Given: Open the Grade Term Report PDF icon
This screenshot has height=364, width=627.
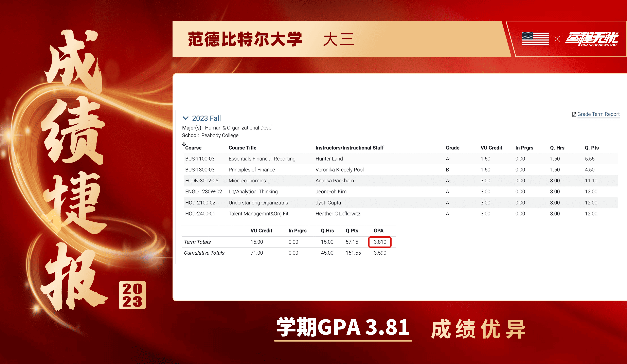Looking at the screenshot, I should tap(574, 114).
